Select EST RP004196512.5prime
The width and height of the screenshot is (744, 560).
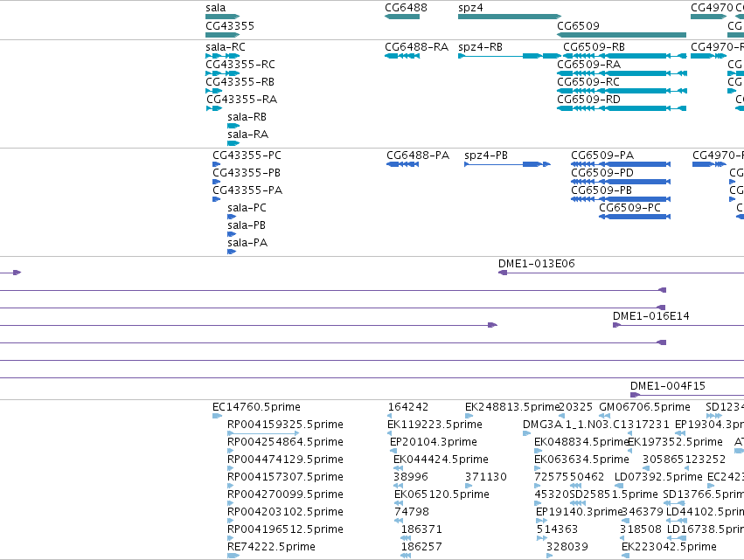click(x=285, y=529)
